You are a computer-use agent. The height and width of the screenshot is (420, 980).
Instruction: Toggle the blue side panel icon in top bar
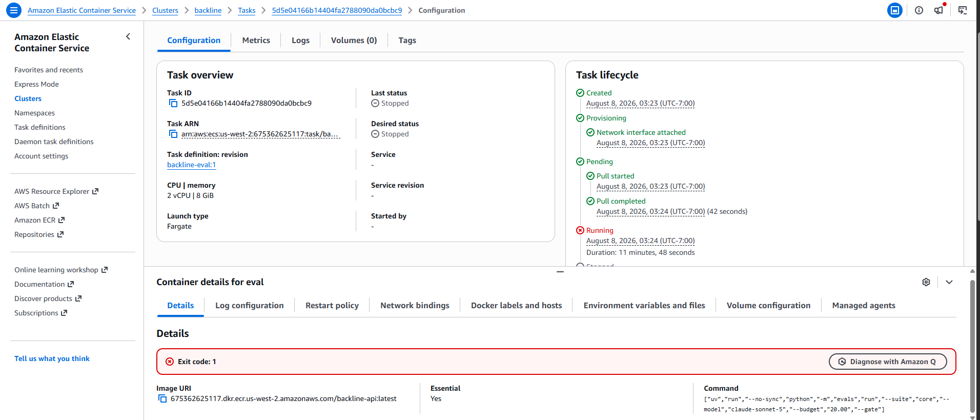point(895,10)
